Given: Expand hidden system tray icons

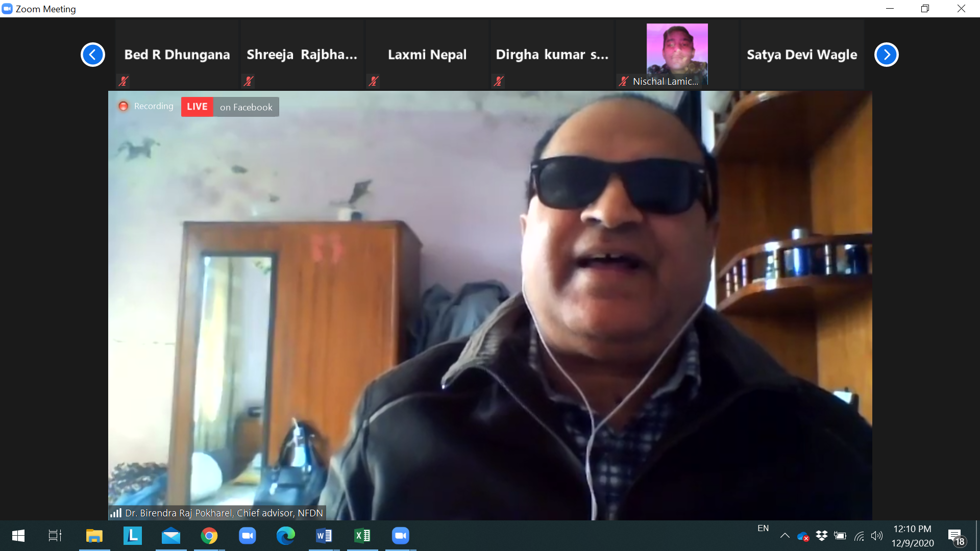Looking at the screenshot, I should 785,536.
